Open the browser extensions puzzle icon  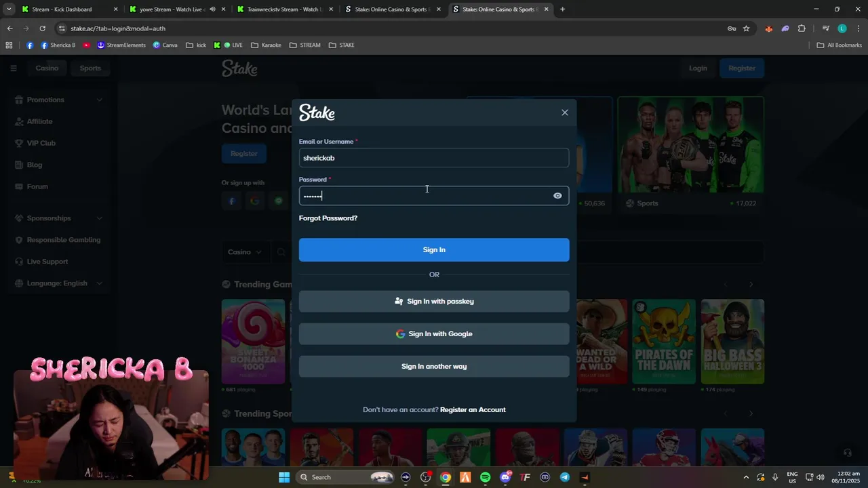[x=802, y=28]
